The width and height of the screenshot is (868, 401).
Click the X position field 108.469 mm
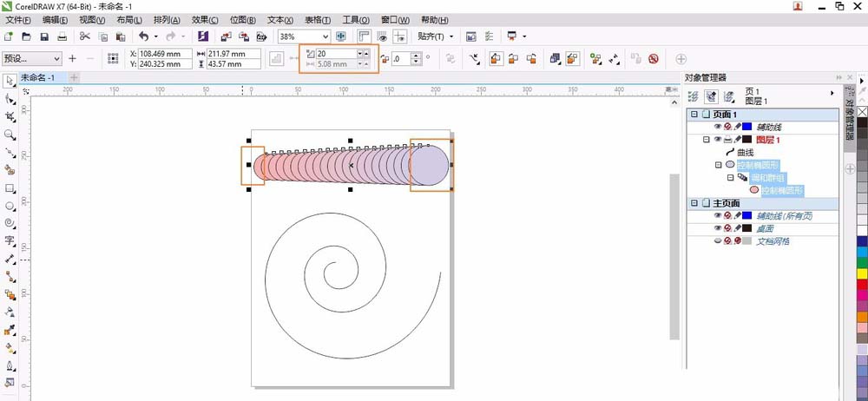(x=165, y=54)
